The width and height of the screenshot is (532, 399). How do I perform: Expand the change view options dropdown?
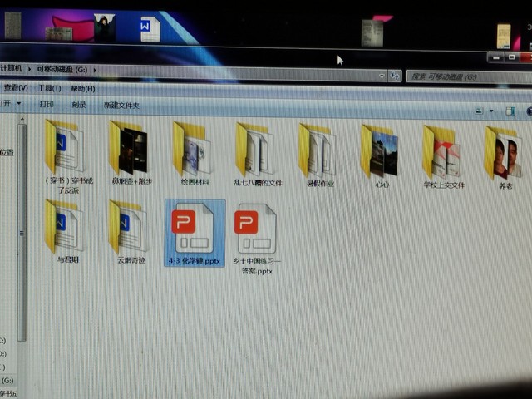492,111
